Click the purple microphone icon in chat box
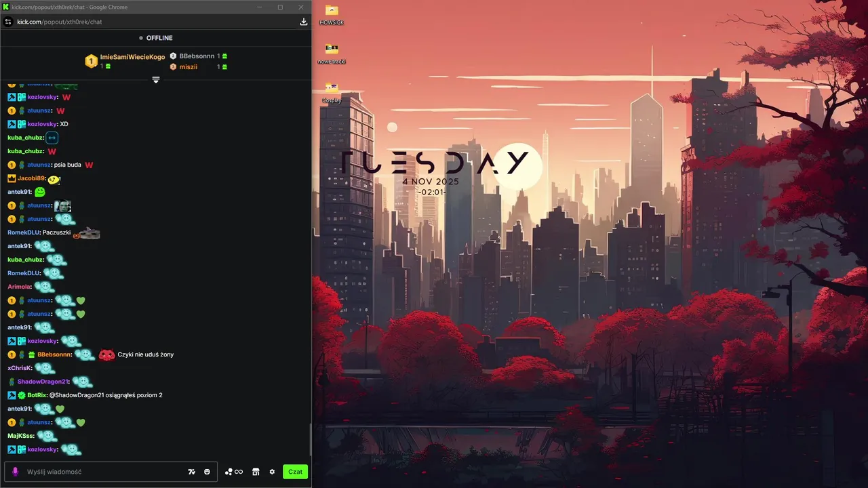 point(15,472)
